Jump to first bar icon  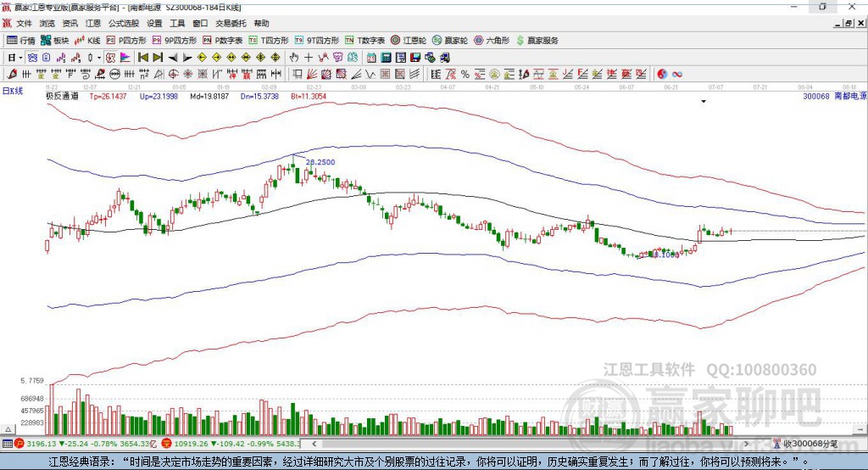point(142,58)
